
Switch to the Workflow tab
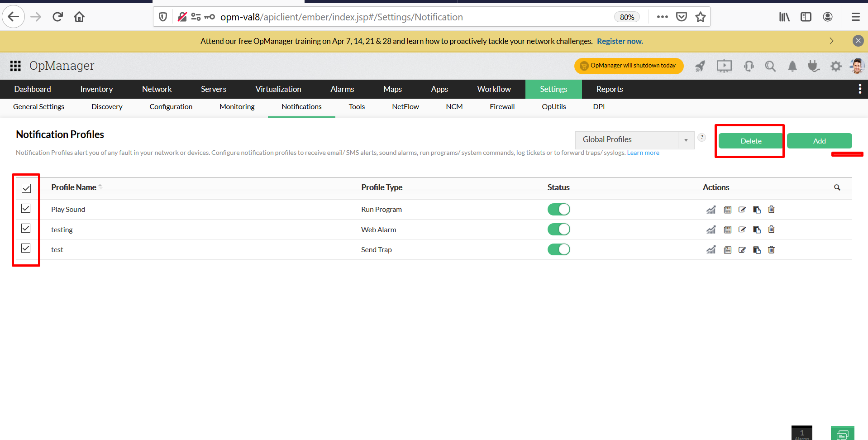[493, 89]
